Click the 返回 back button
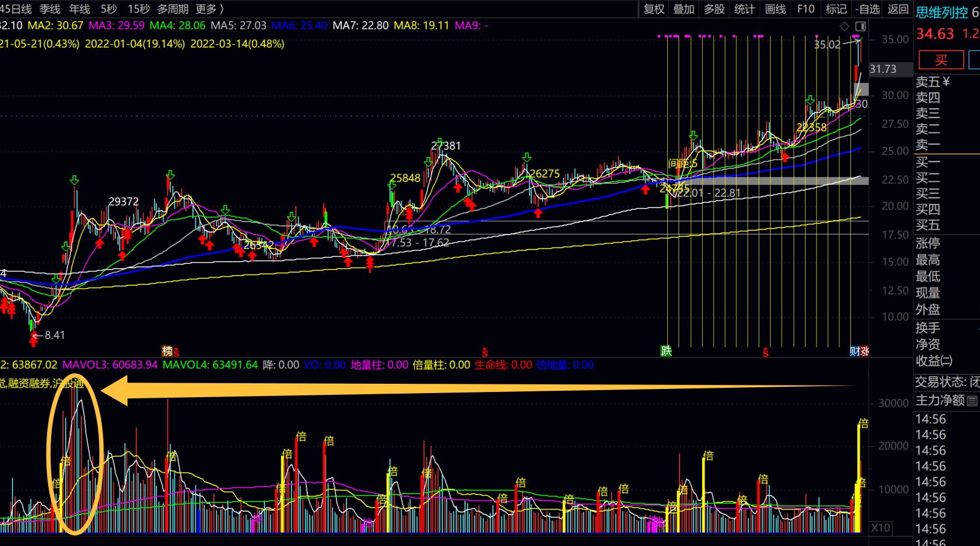 pyautogui.click(x=897, y=9)
